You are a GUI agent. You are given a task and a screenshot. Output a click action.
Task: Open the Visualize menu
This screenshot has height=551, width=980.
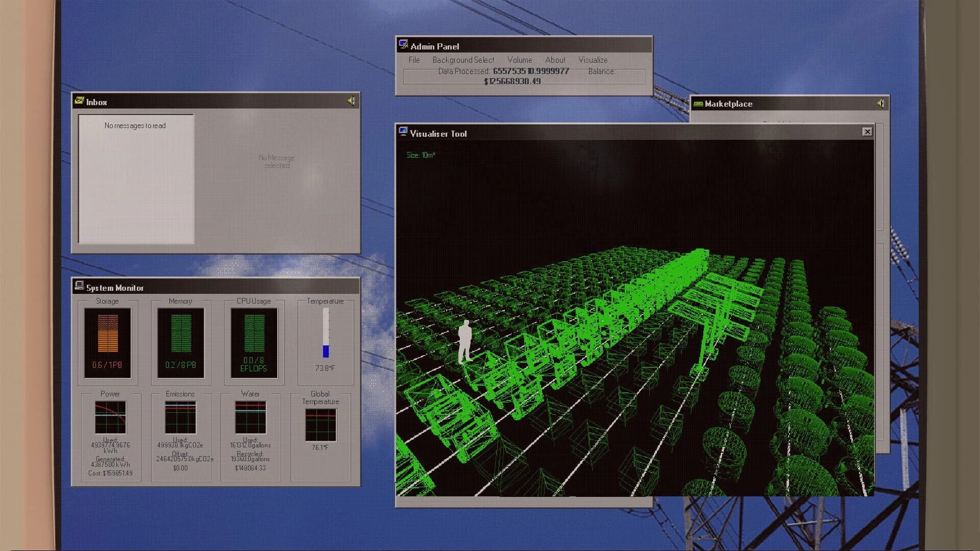click(592, 60)
